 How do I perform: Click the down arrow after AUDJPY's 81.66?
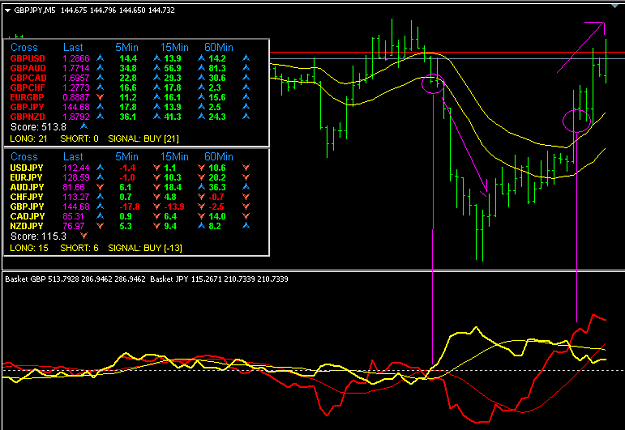coord(100,187)
